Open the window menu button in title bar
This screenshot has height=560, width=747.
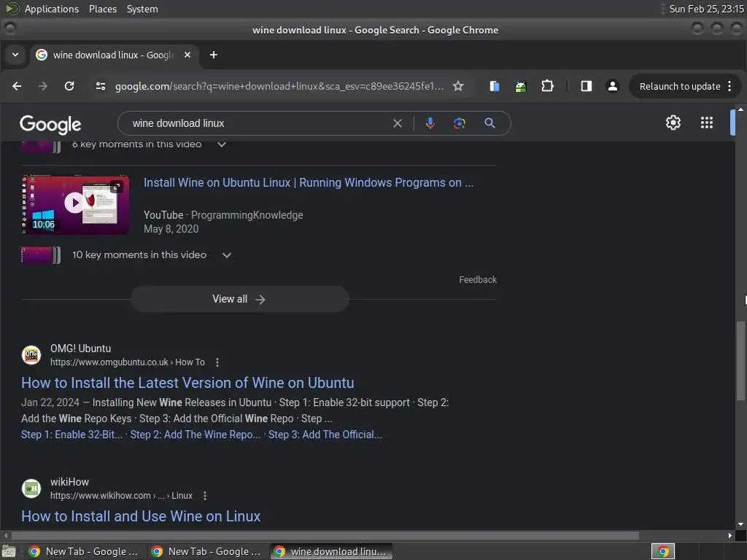click(x=9, y=29)
